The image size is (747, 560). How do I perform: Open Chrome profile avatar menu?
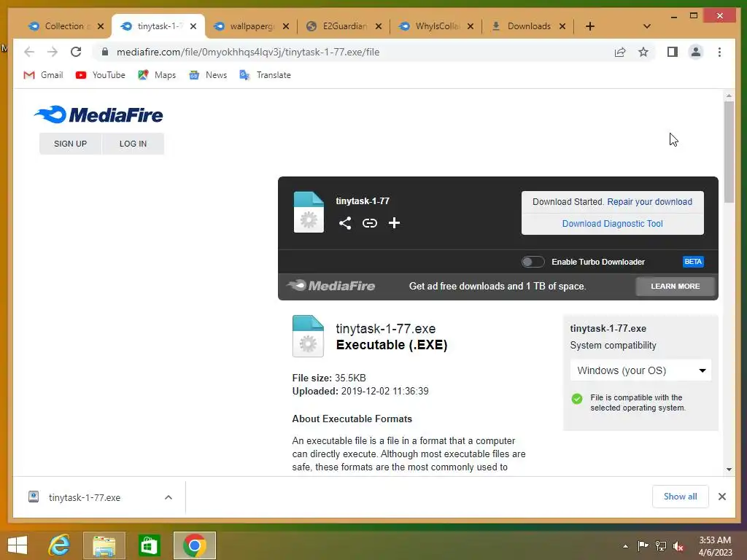point(695,52)
